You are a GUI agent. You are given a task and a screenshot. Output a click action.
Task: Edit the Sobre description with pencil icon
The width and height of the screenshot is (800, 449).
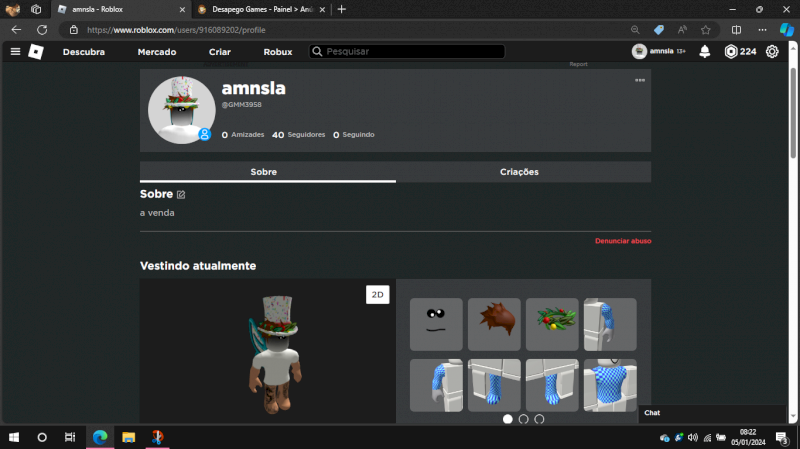(x=181, y=194)
